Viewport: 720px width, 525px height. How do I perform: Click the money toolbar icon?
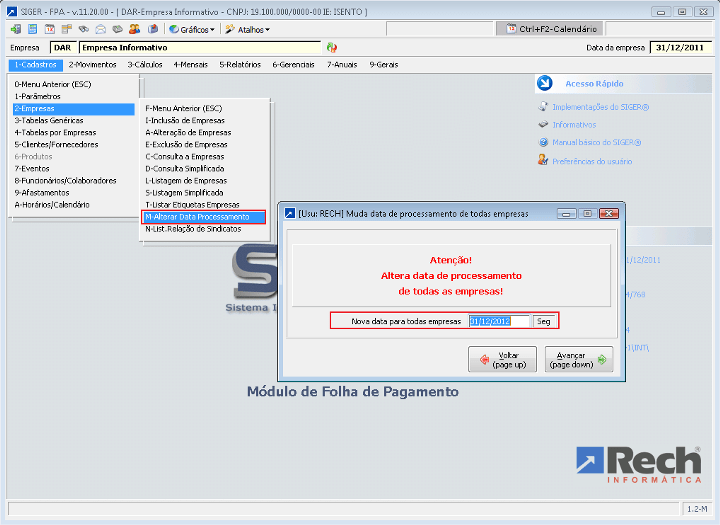click(118, 29)
